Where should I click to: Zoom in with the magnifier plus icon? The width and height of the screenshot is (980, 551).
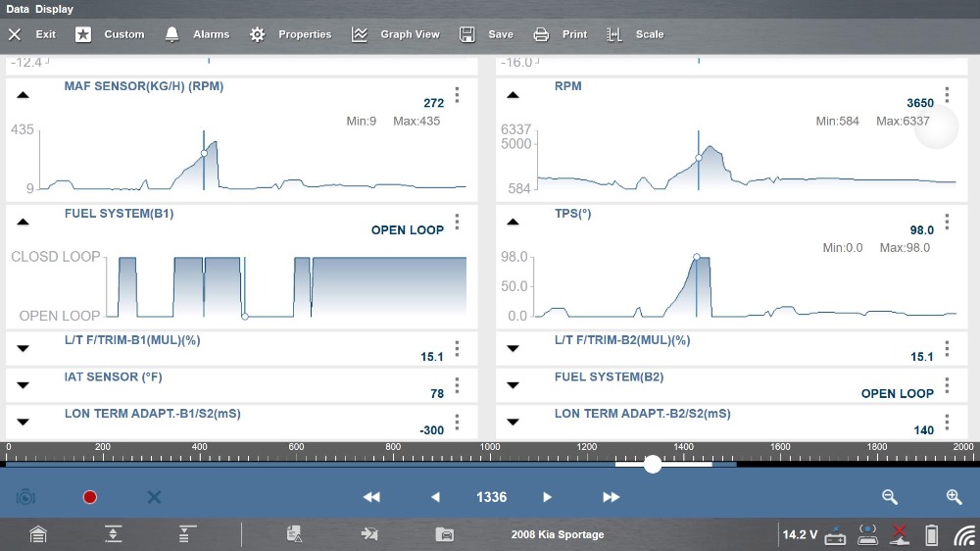click(954, 497)
